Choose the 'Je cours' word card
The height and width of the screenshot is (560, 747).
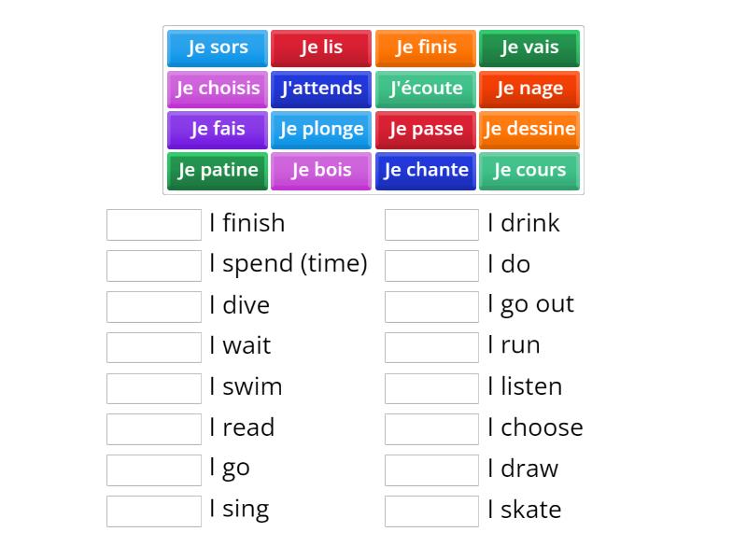click(x=529, y=171)
